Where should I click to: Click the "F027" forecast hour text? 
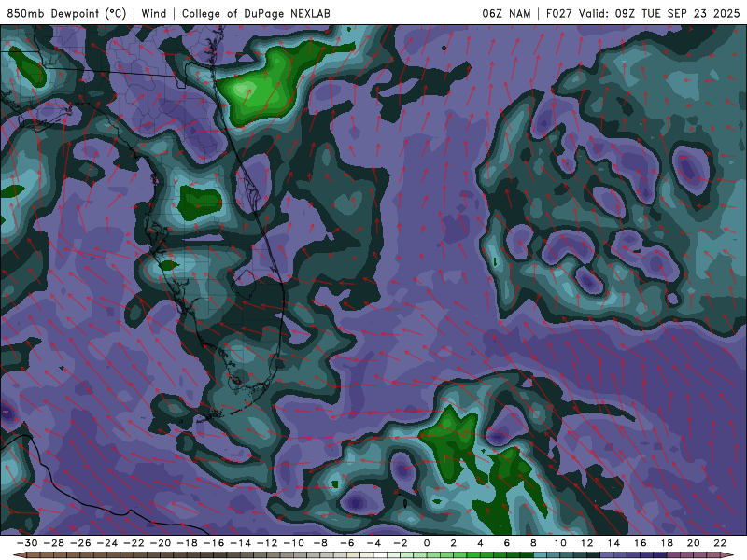pyautogui.click(x=559, y=13)
